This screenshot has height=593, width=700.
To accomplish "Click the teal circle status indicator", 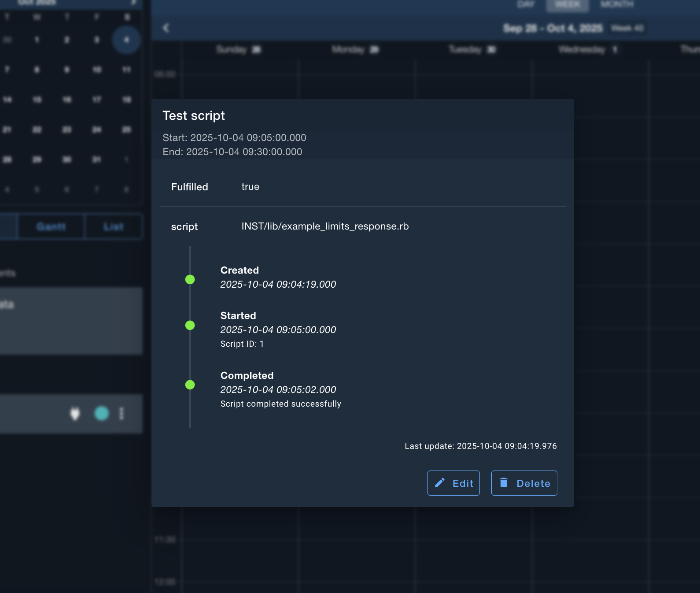I will click(102, 413).
